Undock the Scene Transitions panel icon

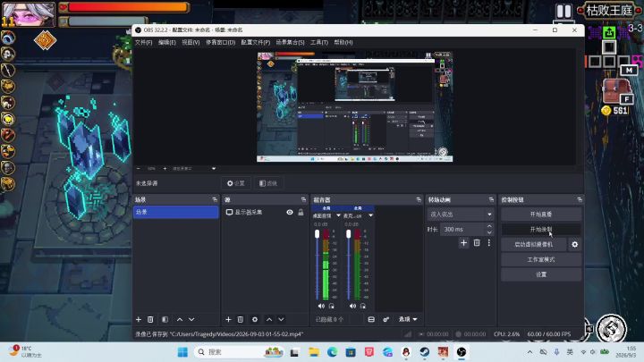point(491,199)
